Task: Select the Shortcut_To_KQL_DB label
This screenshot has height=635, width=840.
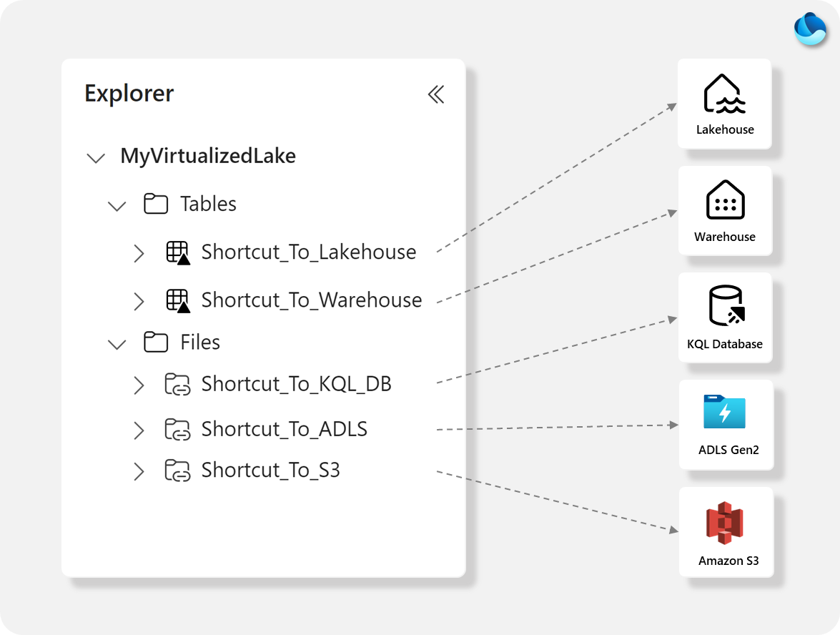Action: tap(296, 384)
